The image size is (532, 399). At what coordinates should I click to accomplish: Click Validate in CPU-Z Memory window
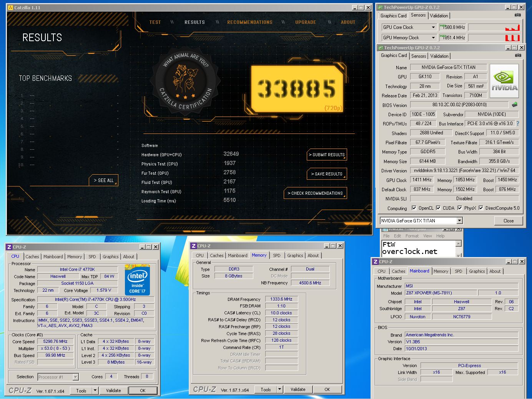(298, 389)
